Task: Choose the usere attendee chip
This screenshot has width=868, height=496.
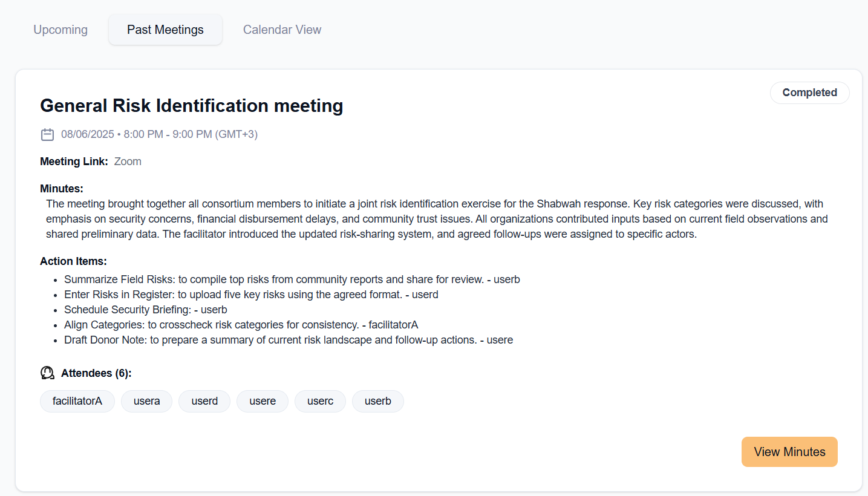Action: coord(263,401)
